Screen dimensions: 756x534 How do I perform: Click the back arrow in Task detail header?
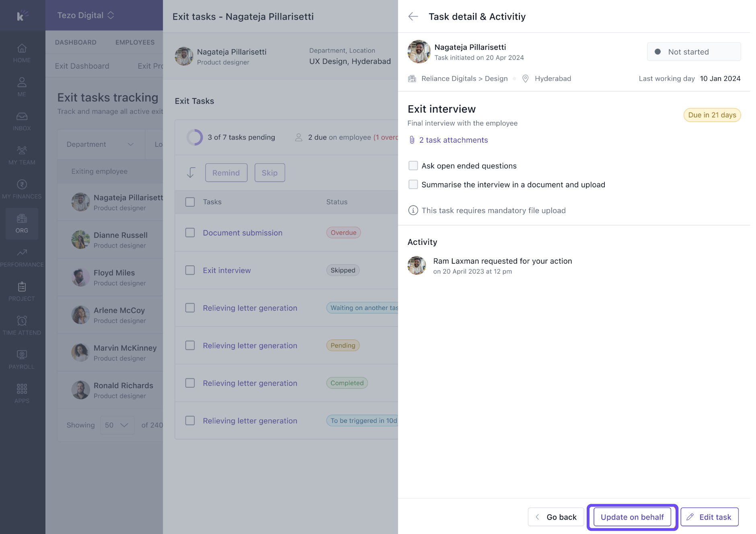413,16
